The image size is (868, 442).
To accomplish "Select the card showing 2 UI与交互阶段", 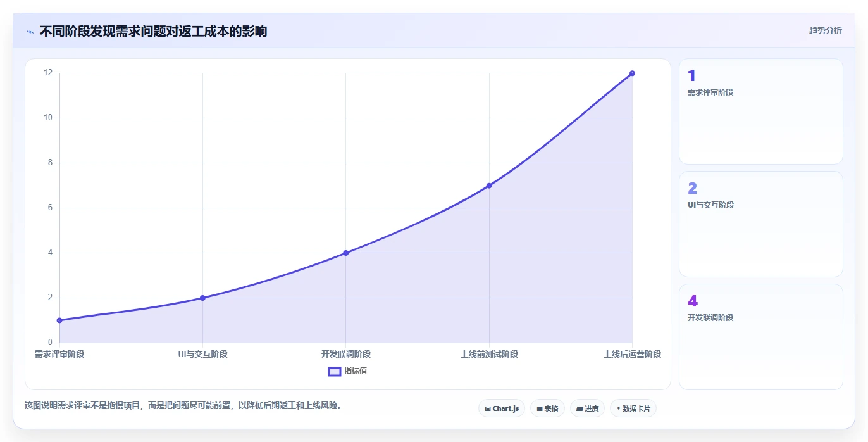I will [x=760, y=224].
